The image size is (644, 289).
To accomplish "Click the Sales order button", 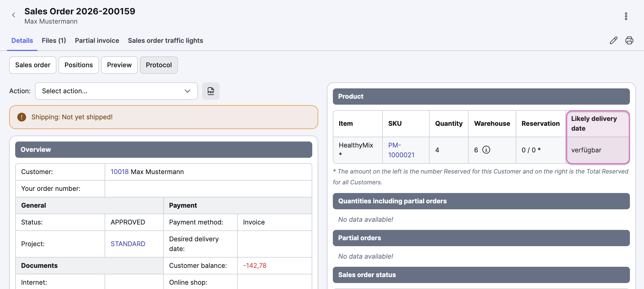I will (x=33, y=65).
